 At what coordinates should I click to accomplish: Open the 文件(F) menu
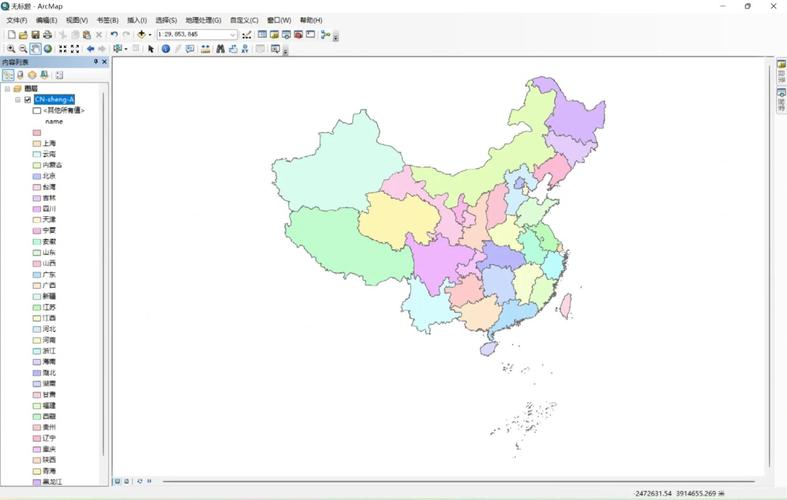click(x=17, y=20)
